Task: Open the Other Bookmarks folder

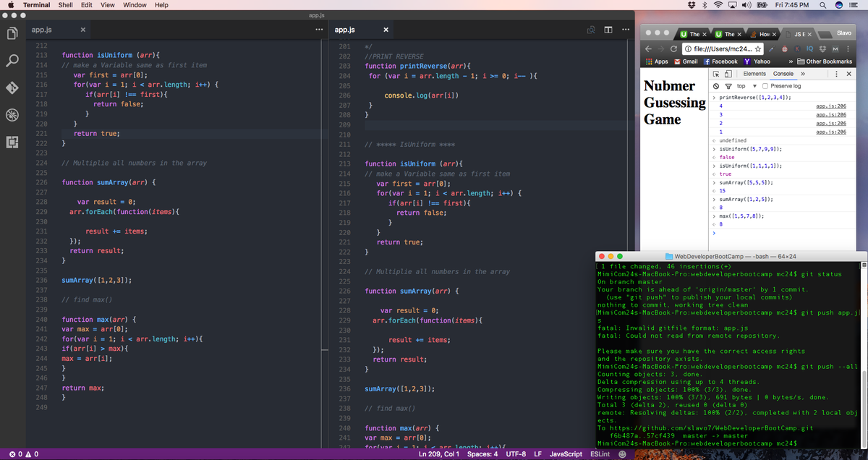Action: 824,61
